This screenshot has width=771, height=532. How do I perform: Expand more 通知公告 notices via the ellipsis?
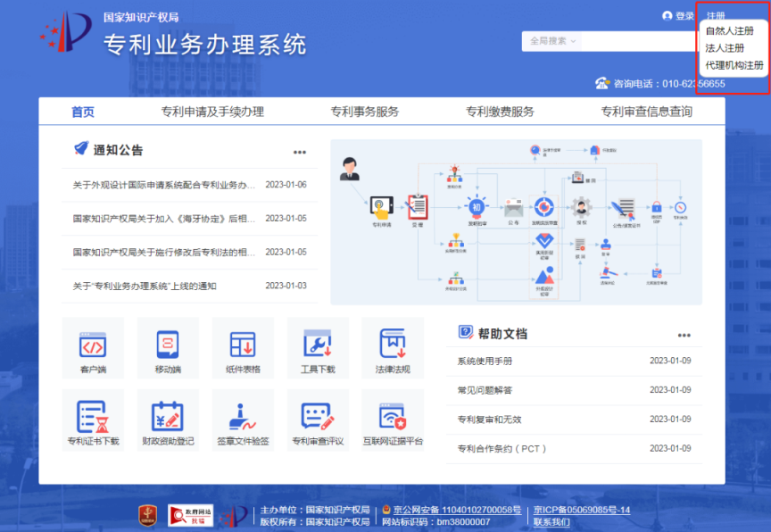point(300,153)
